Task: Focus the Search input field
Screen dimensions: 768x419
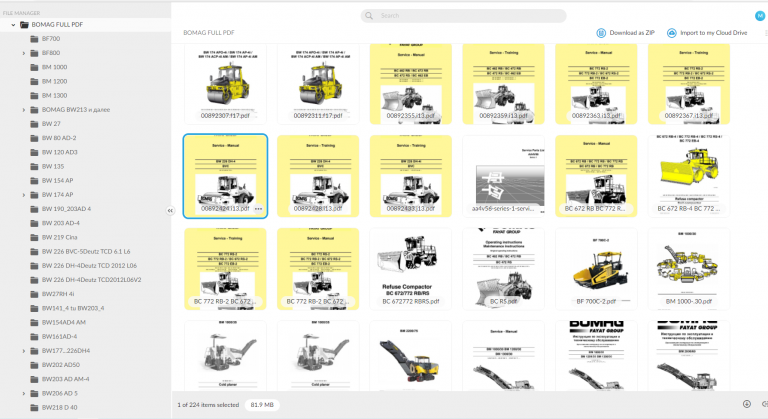Action: (463, 16)
